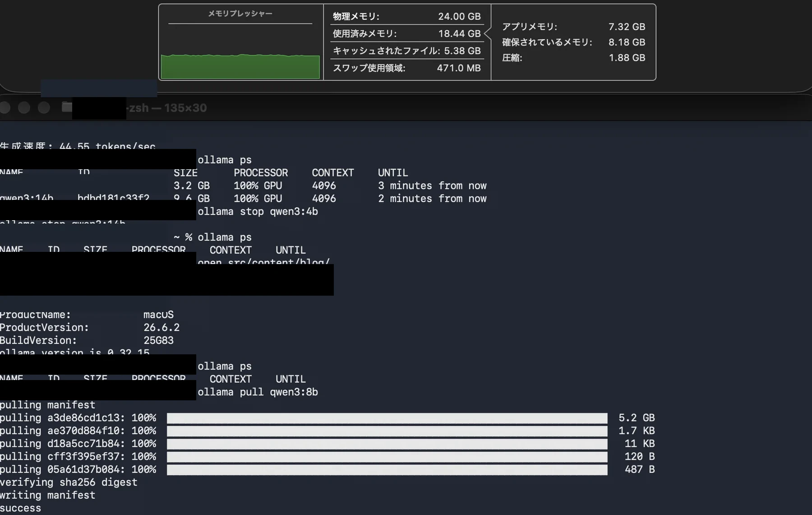Image resolution: width=812 pixels, height=515 pixels.
Task: Click the 'writing manifest' output line
Action: pyautogui.click(x=47, y=496)
